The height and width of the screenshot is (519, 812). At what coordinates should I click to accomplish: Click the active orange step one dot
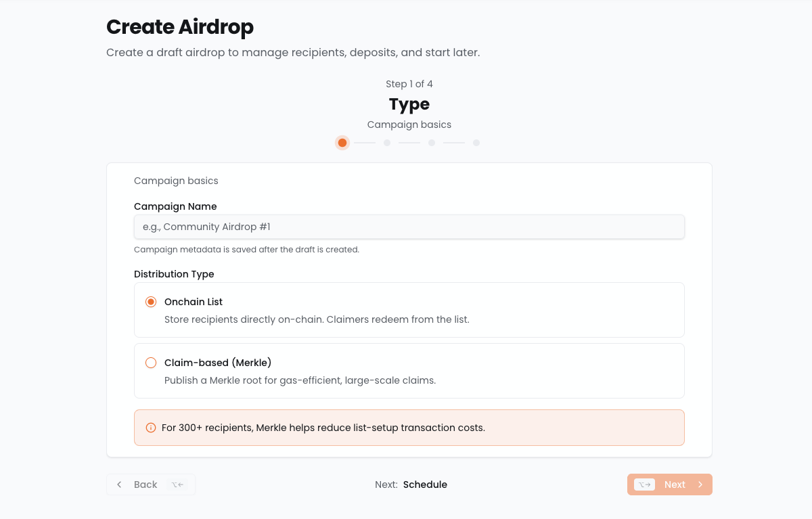pos(342,143)
